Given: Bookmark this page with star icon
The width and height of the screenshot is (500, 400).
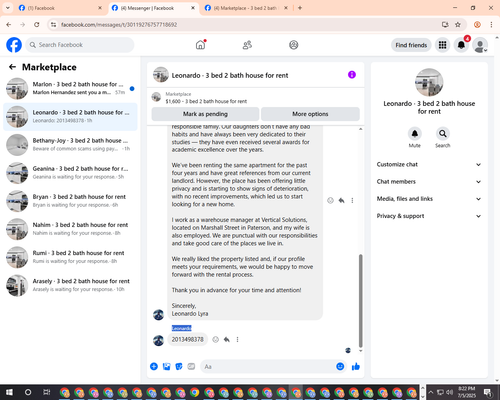Looking at the screenshot, I should coord(458,24).
